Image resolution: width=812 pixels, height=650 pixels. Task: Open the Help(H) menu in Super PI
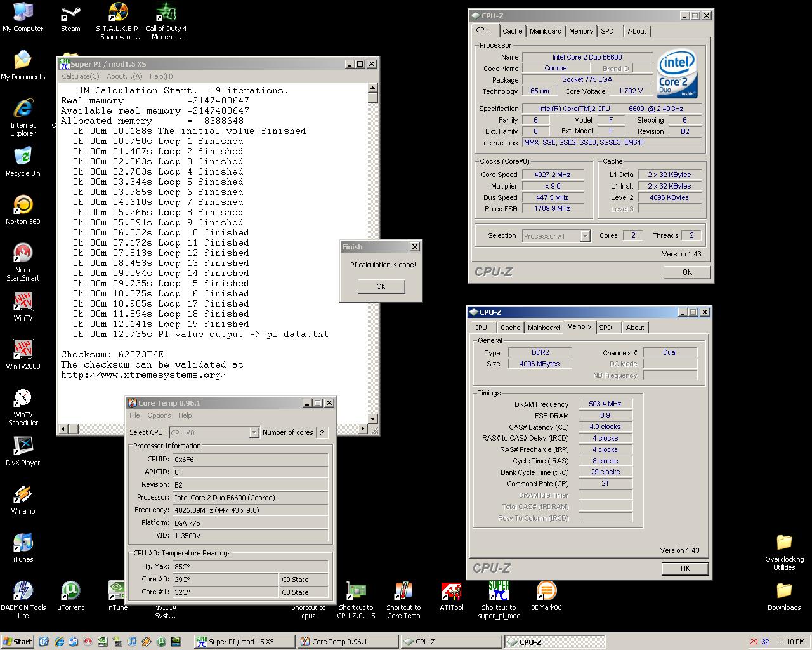pos(161,76)
